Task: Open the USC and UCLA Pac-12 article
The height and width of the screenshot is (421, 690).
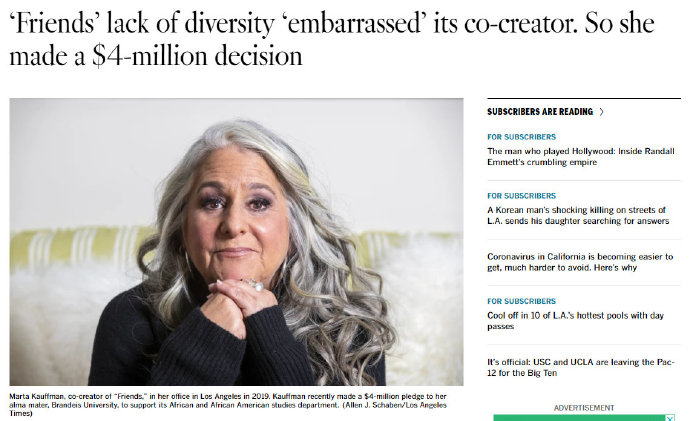Action: pyautogui.click(x=580, y=367)
